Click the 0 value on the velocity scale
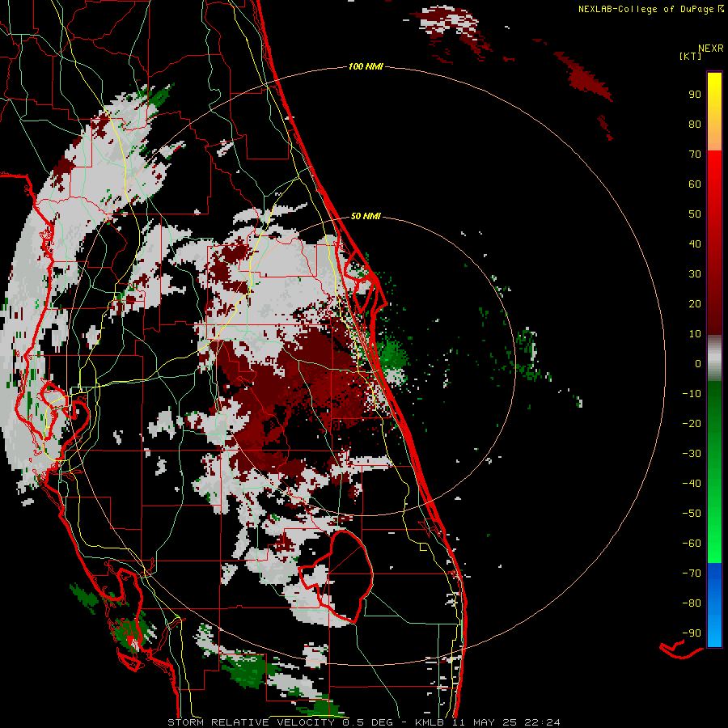 point(698,364)
